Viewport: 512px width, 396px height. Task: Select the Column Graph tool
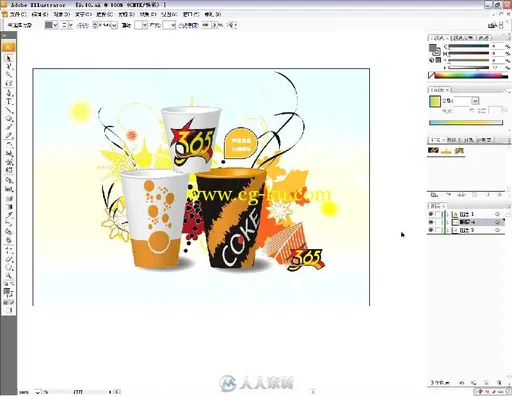point(9,189)
